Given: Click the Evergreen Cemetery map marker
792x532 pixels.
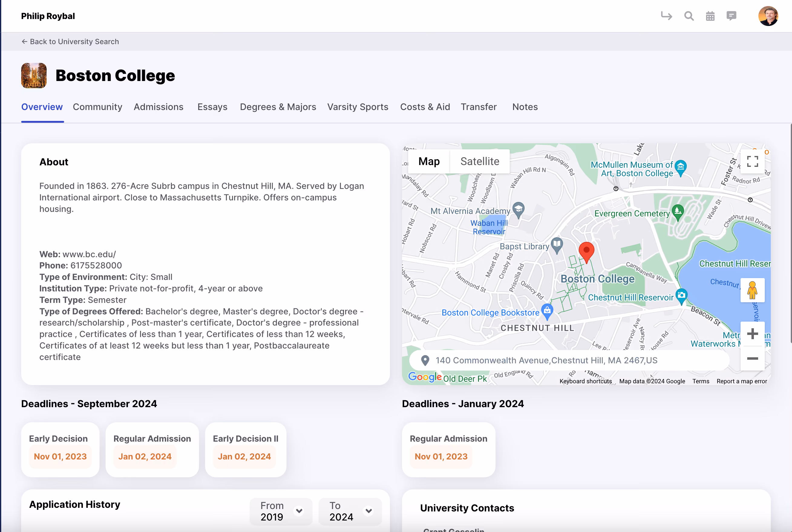Looking at the screenshot, I should point(678,213).
